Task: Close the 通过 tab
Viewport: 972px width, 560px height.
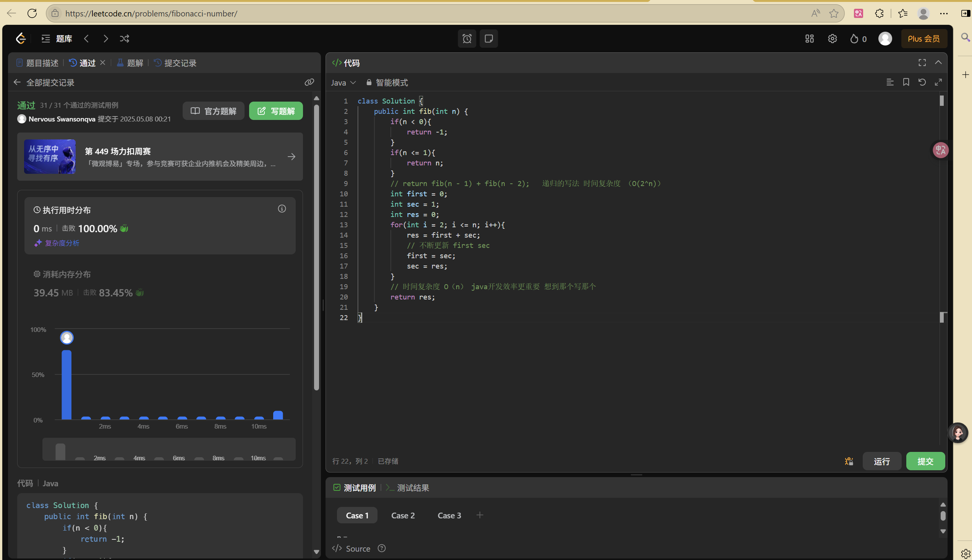Action: tap(103, 62)
